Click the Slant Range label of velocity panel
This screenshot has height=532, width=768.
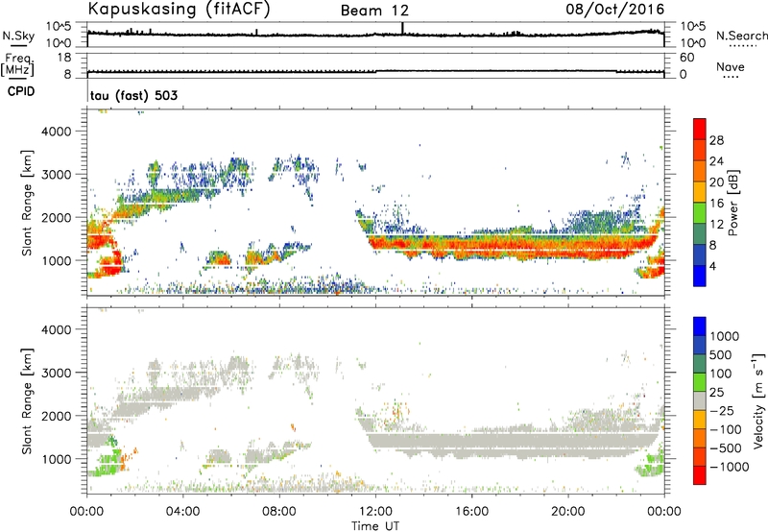click(x=27, y=401)
